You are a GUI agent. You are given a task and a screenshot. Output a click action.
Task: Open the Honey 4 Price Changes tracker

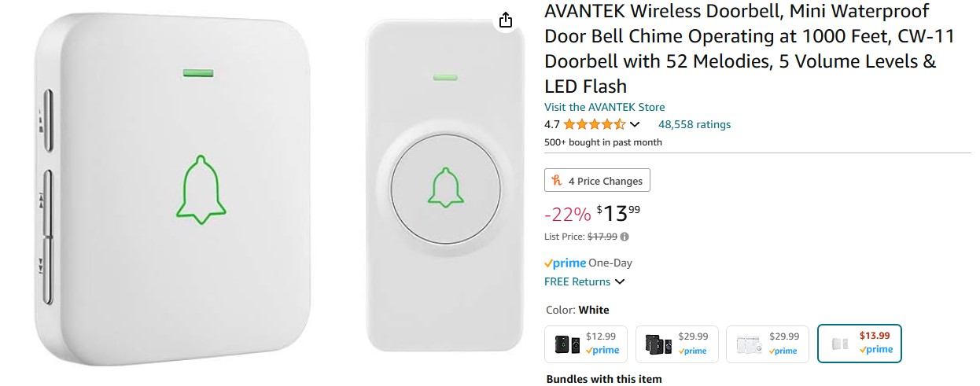(597, 181)
